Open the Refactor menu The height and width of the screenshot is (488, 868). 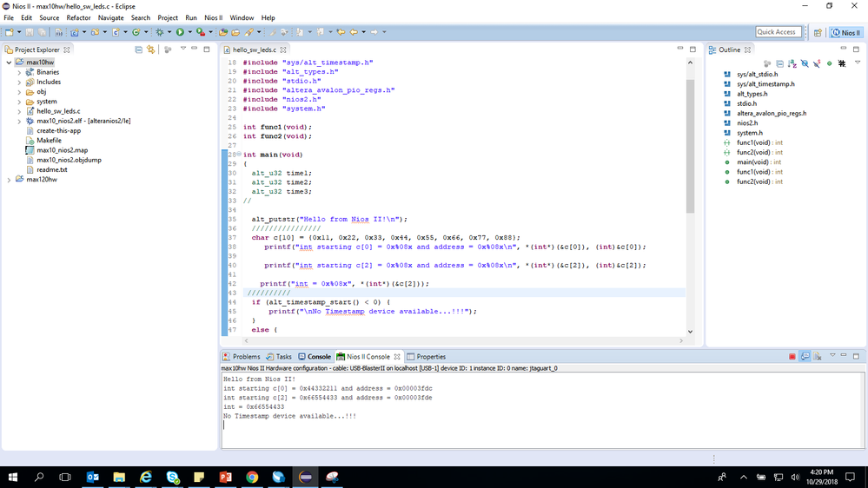[x=78, y=17]
